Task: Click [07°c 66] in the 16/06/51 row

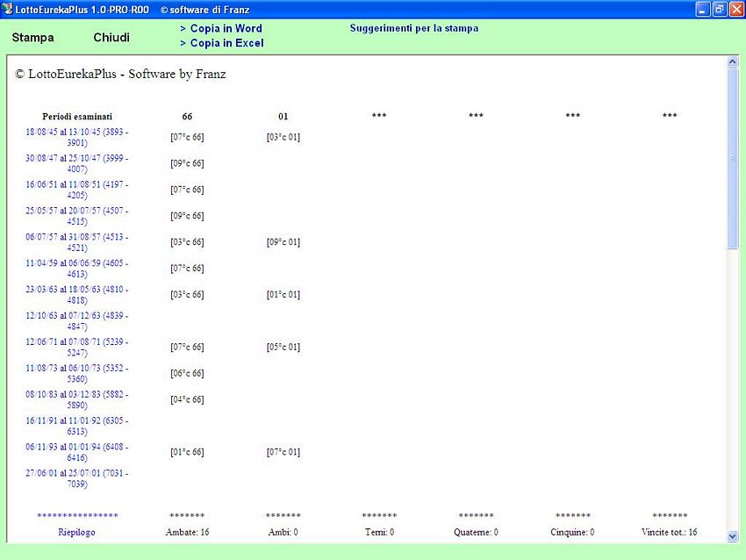Action: pyautogui.click(x=188, y=190)
